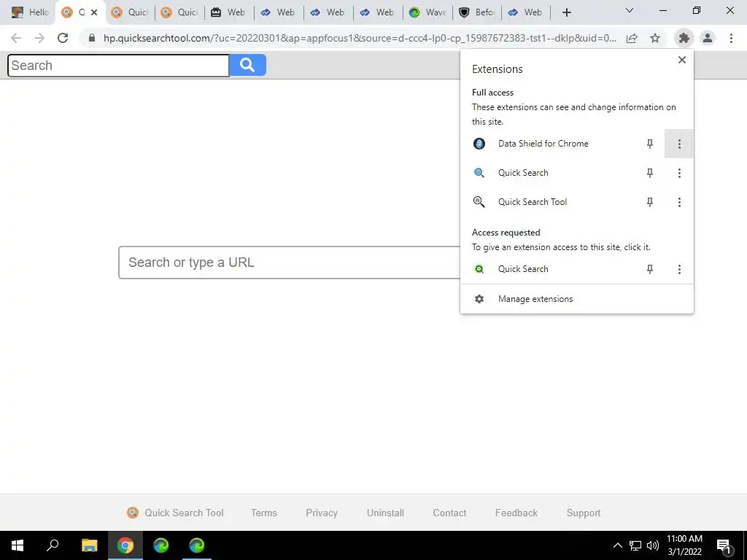
Task: Click the volume speaker tray icon
Action: pos(653,545)
